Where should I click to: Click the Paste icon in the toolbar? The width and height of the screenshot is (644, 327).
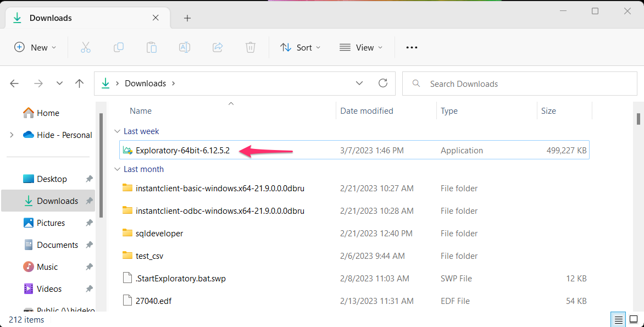tap(152, 47)
